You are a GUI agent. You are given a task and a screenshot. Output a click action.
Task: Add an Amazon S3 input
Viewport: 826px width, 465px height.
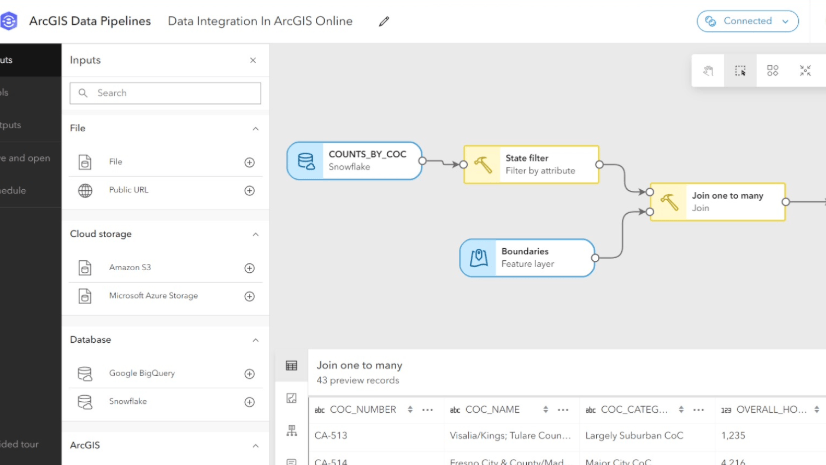click(x=250, y=268)
